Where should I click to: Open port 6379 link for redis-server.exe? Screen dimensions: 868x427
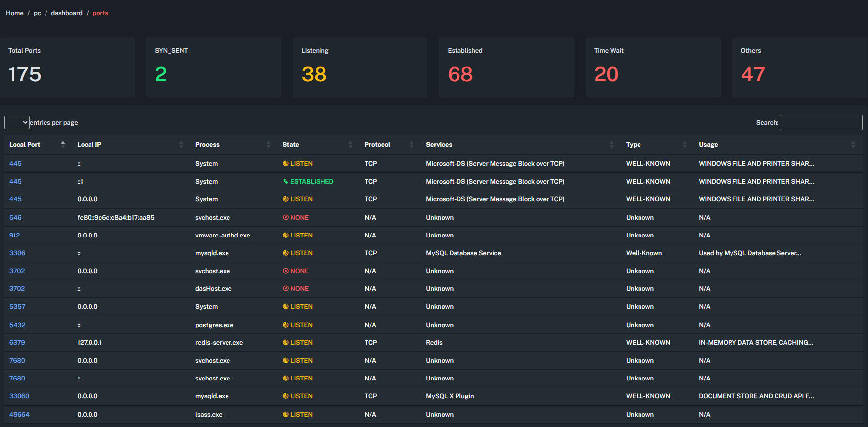[17, 343]
